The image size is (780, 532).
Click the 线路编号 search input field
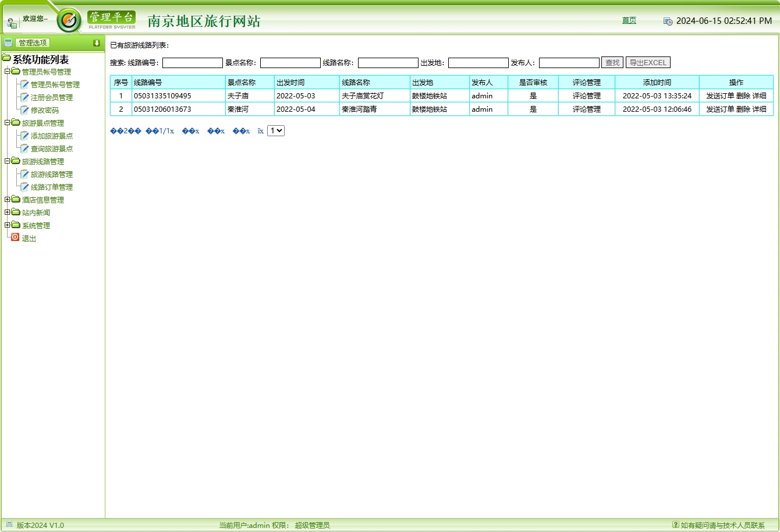click(192, 63)
